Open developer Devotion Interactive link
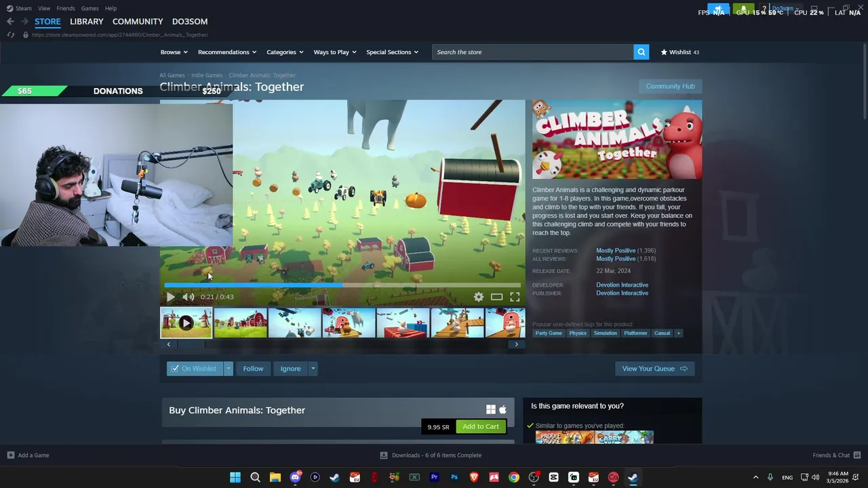This screenshot has width=868, height=488. (622, 285)
